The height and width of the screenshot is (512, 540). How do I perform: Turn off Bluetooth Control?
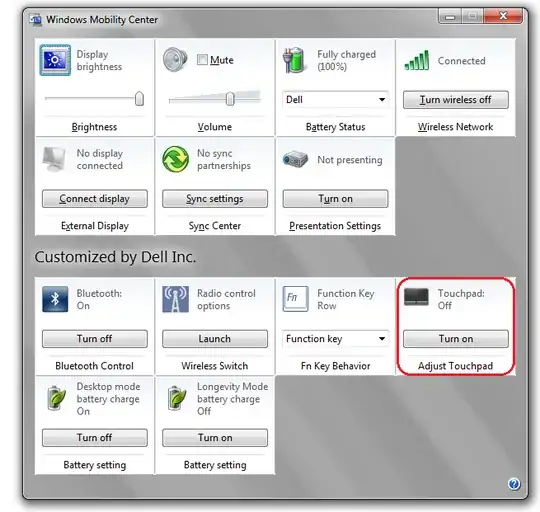(x=95, y=339)
